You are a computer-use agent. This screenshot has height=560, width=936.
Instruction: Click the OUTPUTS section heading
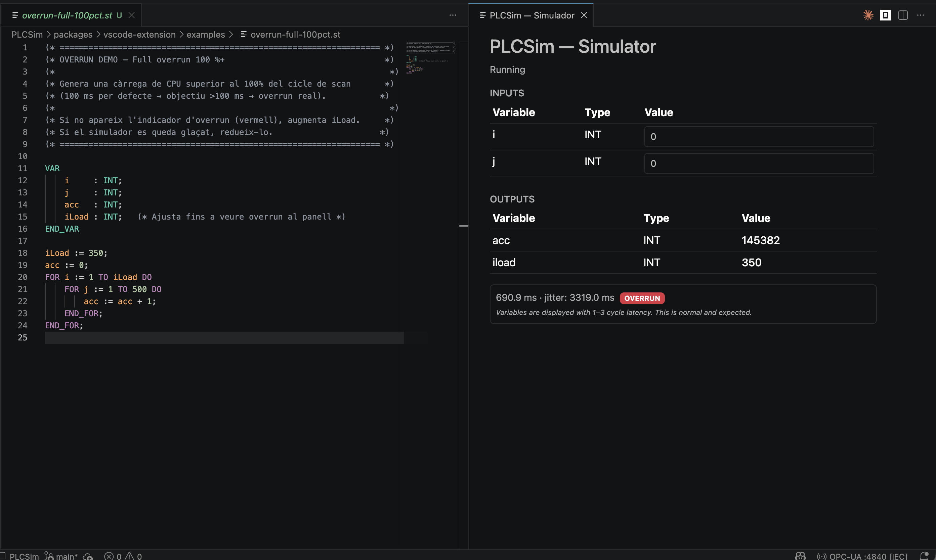click(512, 199)
